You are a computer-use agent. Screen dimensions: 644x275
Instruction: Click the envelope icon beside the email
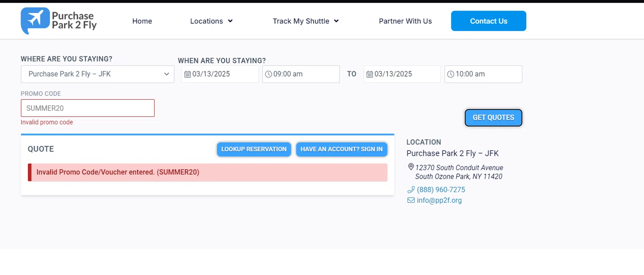(x=411, y=200)
